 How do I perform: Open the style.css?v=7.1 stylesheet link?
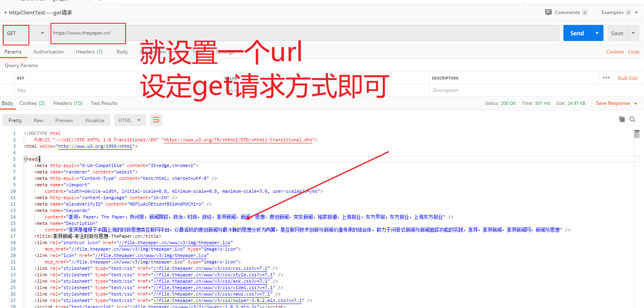click(x=214, y=275)
